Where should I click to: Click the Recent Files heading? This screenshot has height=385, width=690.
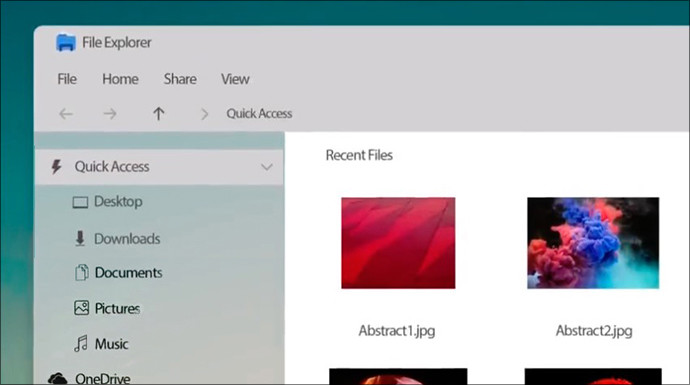point(359,155)
